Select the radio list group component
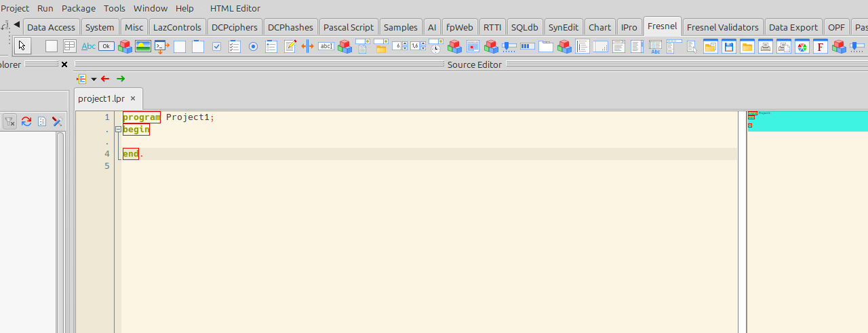Screen dimensions: 868x333 [x=271, y=46]
